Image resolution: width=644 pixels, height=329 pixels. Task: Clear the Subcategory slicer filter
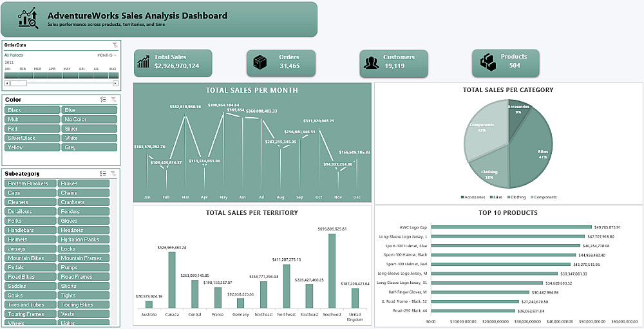114,174
